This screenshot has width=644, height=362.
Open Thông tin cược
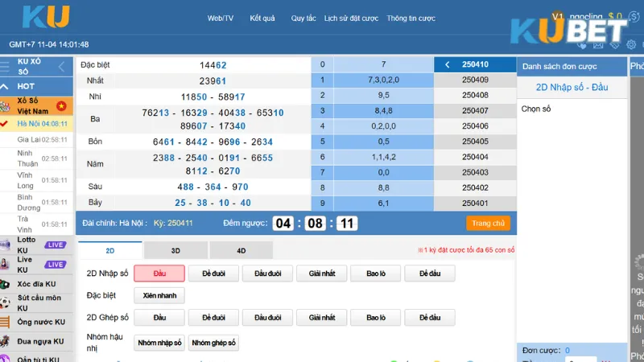coord(411,19)
